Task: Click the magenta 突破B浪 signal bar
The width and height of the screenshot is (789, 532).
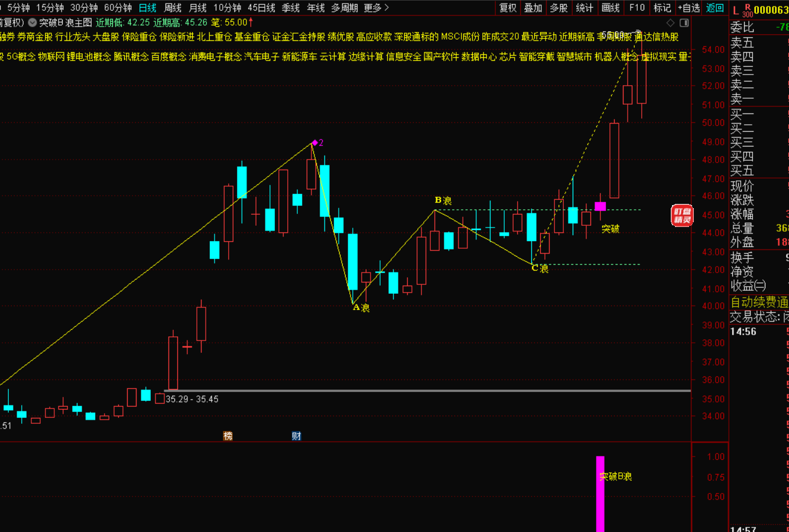Action: (x=600, y=494)
